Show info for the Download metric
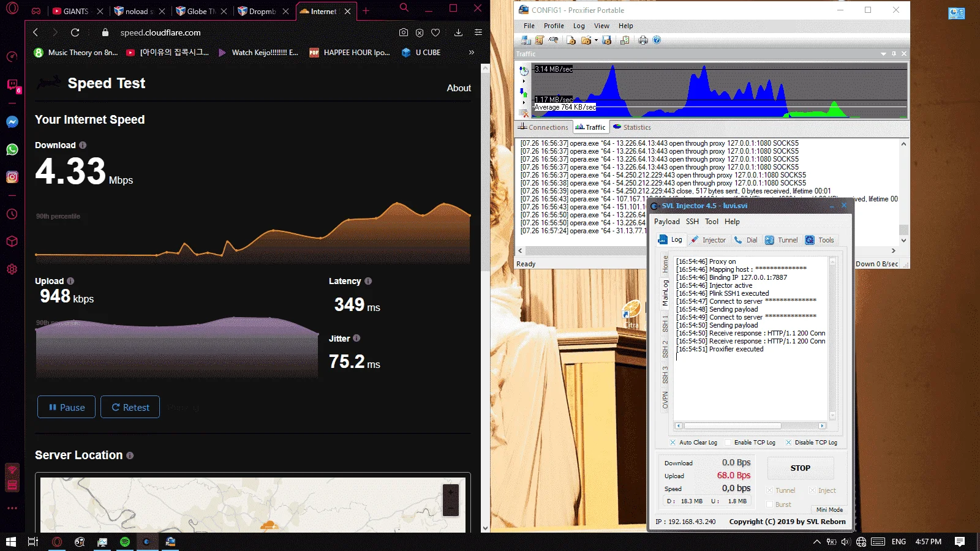980x551 pixels. tap(83, 145)
